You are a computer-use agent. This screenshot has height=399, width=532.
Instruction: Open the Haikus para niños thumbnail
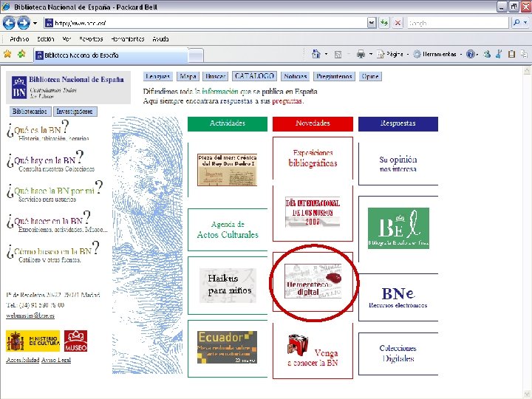[x=228, y=285]
